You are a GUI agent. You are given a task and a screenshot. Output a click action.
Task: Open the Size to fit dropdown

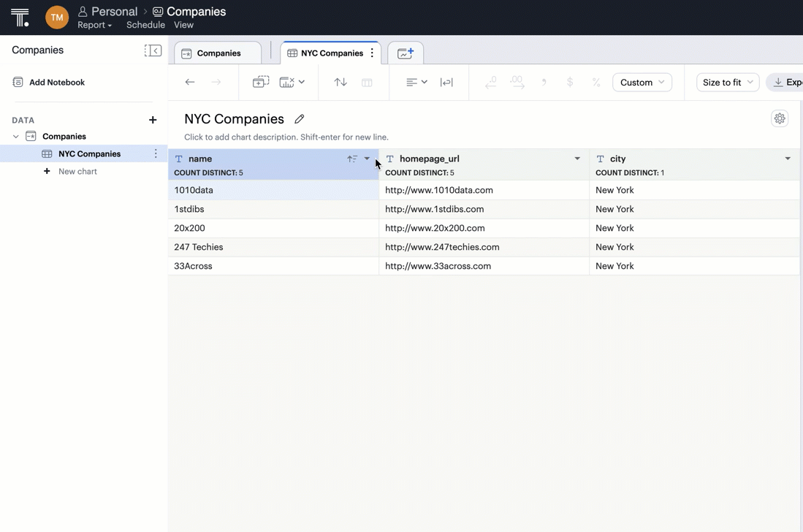727,83
